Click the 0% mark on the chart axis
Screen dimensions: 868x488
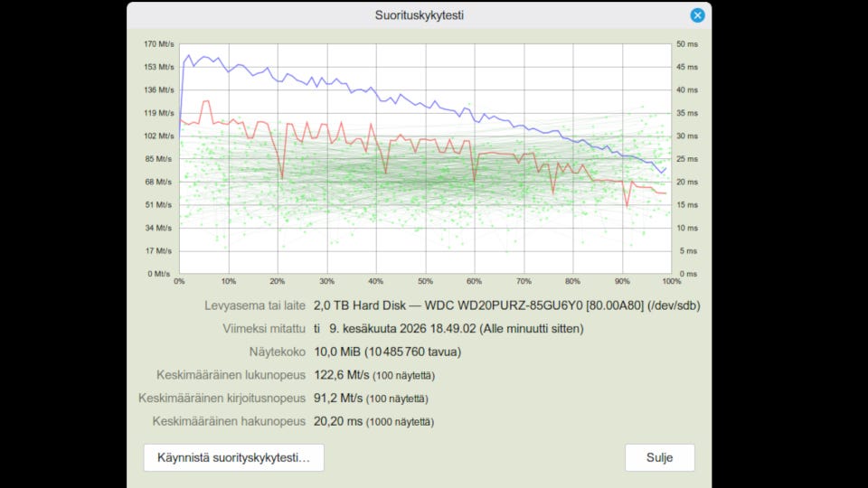[179, 282]
